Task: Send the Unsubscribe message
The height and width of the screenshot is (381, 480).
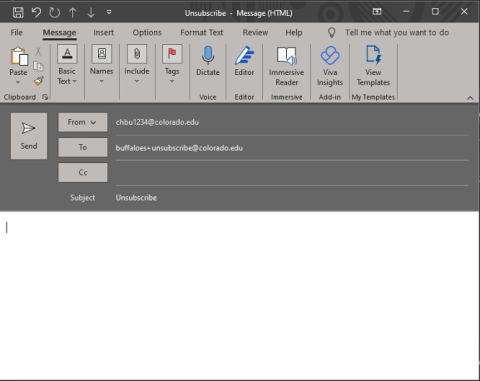Action: coord(29,136)
